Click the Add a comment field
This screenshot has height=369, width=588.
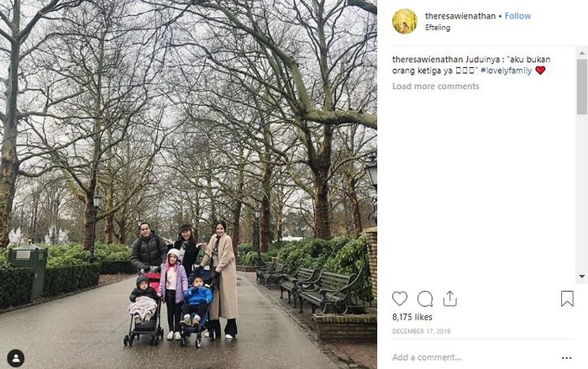(475, 357)
